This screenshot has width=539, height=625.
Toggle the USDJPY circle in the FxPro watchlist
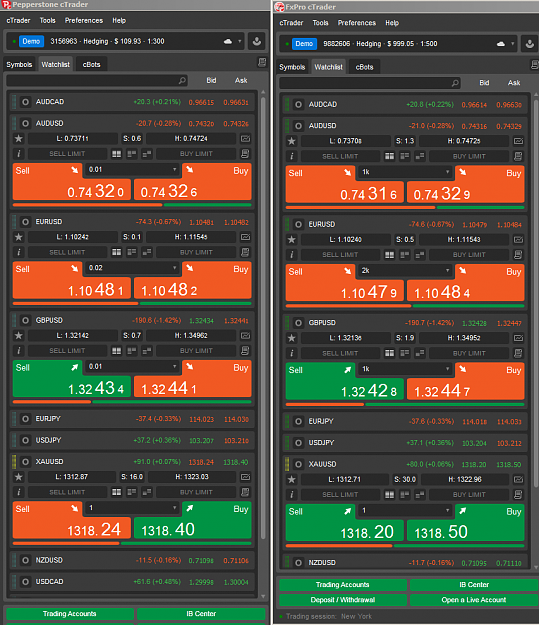(x=298, y=443)
